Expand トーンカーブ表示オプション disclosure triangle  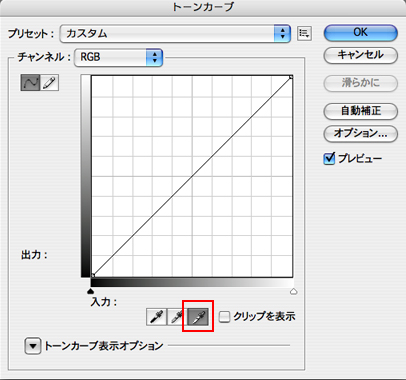(x=33, y=346)
